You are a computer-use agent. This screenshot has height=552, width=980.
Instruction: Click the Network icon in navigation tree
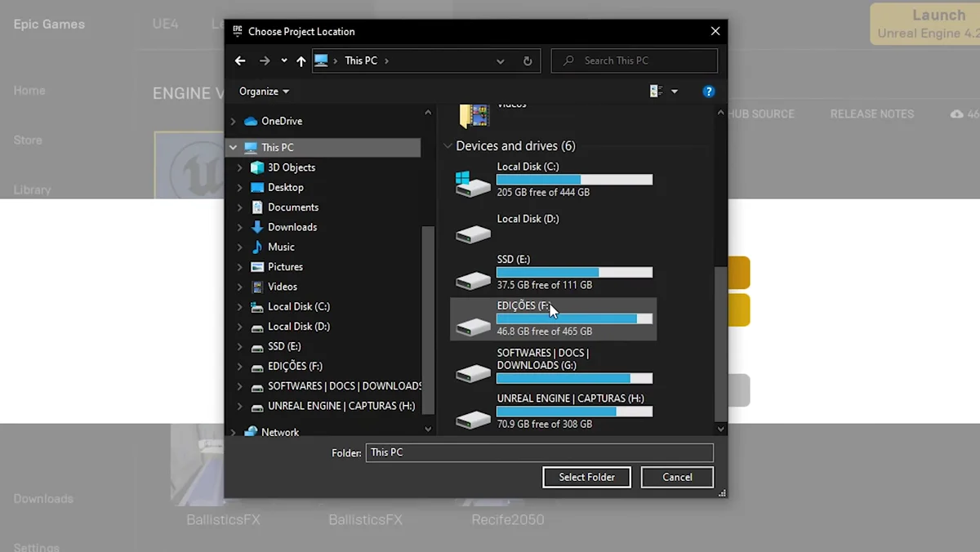click(251, 432)
